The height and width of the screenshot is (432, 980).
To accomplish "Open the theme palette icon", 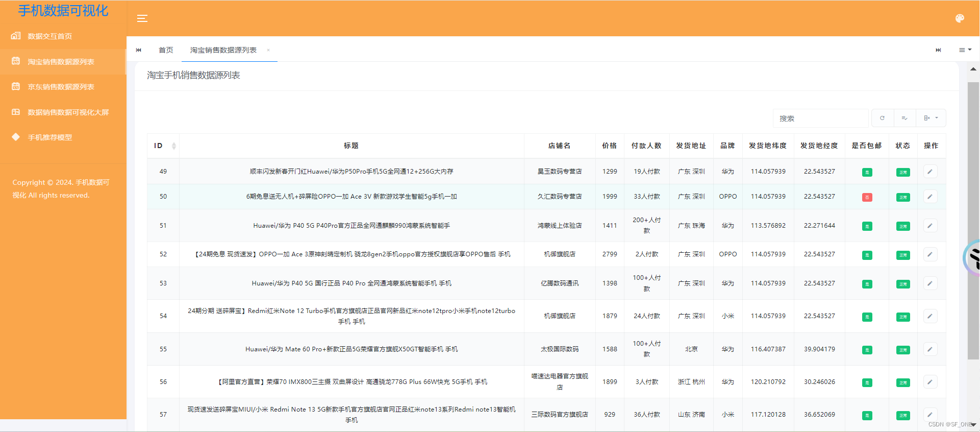I will (960, 18).
